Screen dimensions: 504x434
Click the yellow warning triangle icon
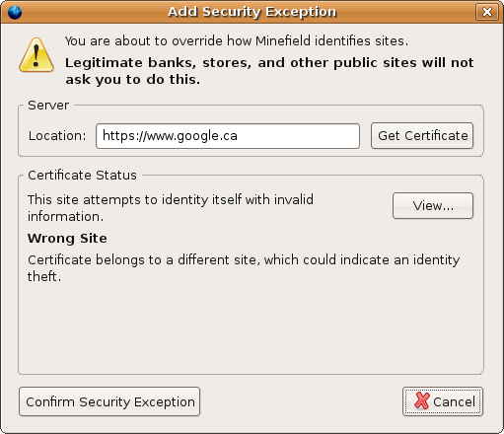point(36,55)
